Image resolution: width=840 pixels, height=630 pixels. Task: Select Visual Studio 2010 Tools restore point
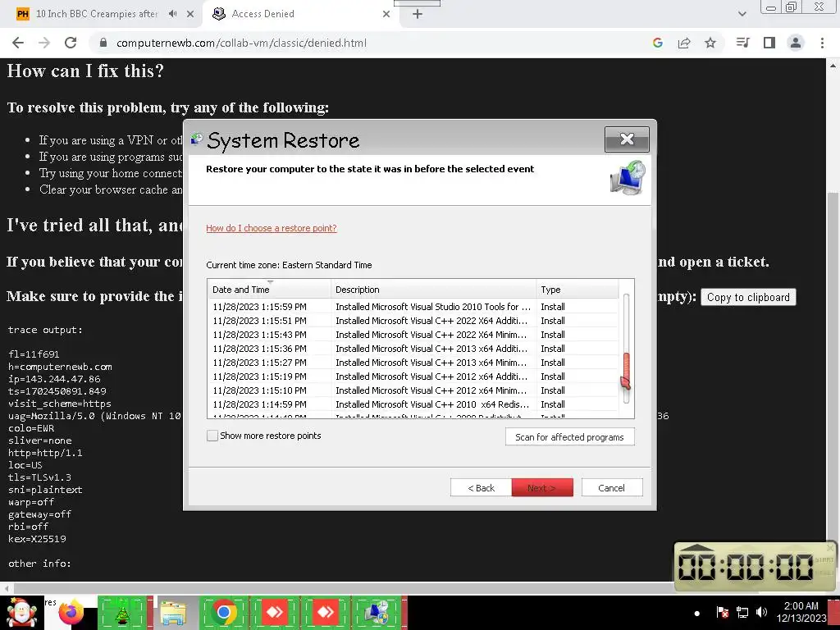click(413, 307)
